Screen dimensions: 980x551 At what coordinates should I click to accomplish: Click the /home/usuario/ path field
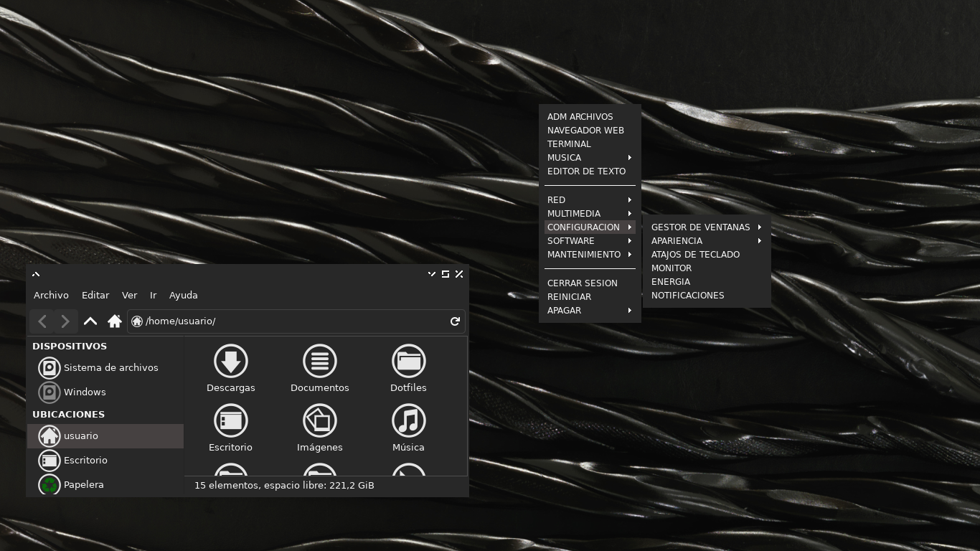pyautogui.click(x=296, y=321)
